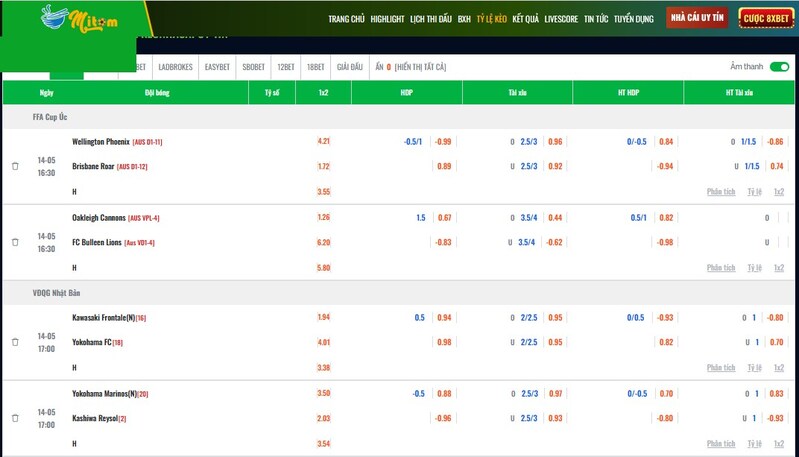799x457 pixels.
Task: Switch to LADBROKES bookmaker tab
Action: [175, 67]
